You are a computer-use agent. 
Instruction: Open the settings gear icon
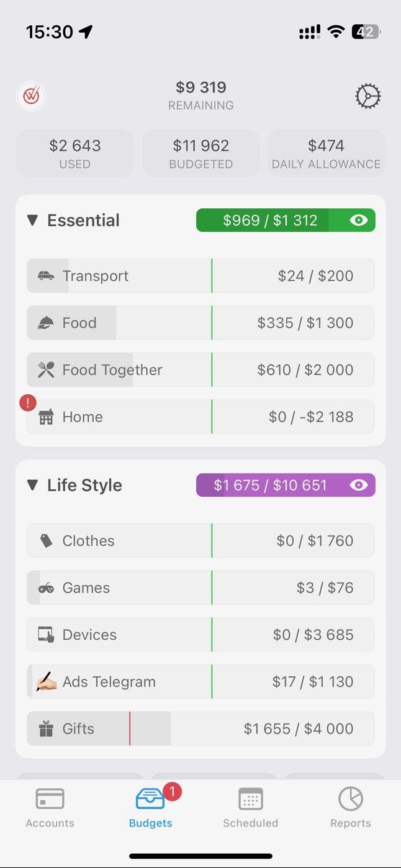pyautogui.click(x=367, y=96)
